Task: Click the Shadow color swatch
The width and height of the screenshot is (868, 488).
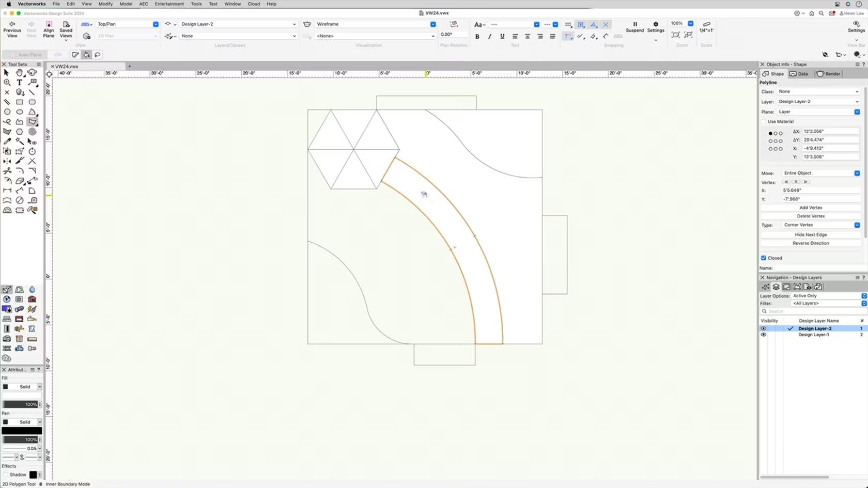Action: 33,475
